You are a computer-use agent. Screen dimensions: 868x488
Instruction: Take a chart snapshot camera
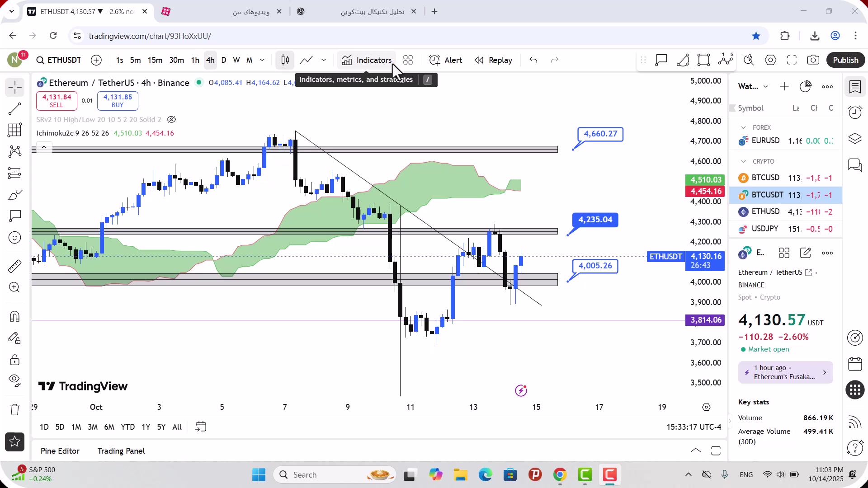813,60
